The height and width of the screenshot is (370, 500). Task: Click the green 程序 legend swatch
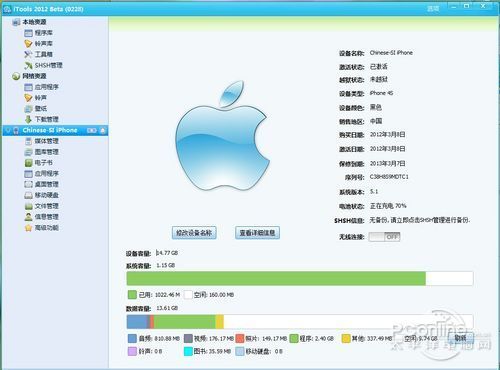pyautogui.click(x=294, y=339)
